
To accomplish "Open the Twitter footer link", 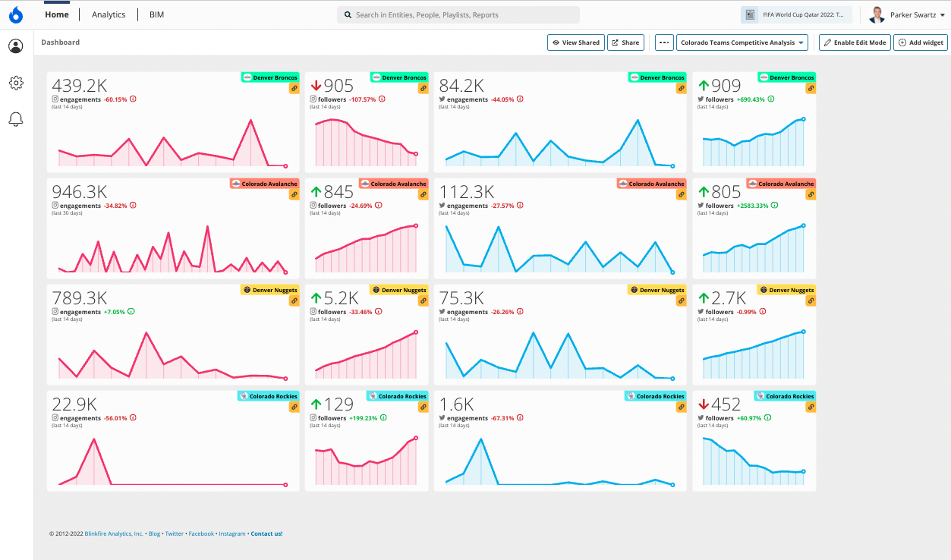I will point(175,533).
